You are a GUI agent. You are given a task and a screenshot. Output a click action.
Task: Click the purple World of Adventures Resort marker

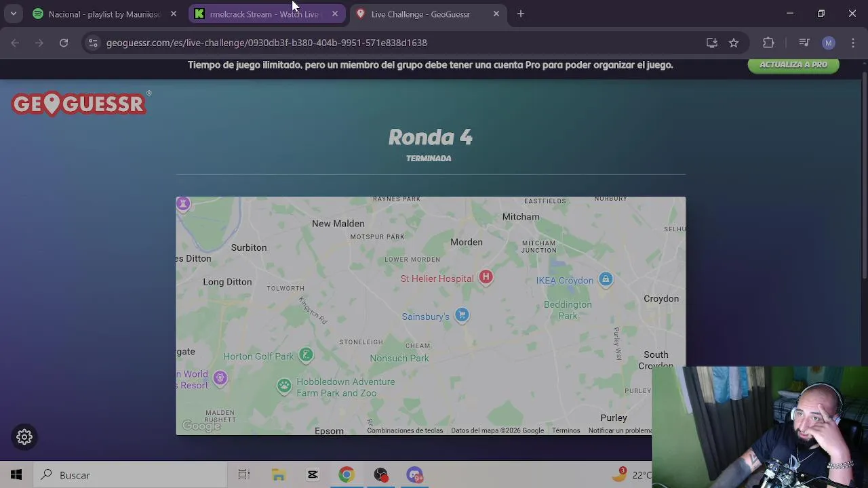click(x=220, y=378)
